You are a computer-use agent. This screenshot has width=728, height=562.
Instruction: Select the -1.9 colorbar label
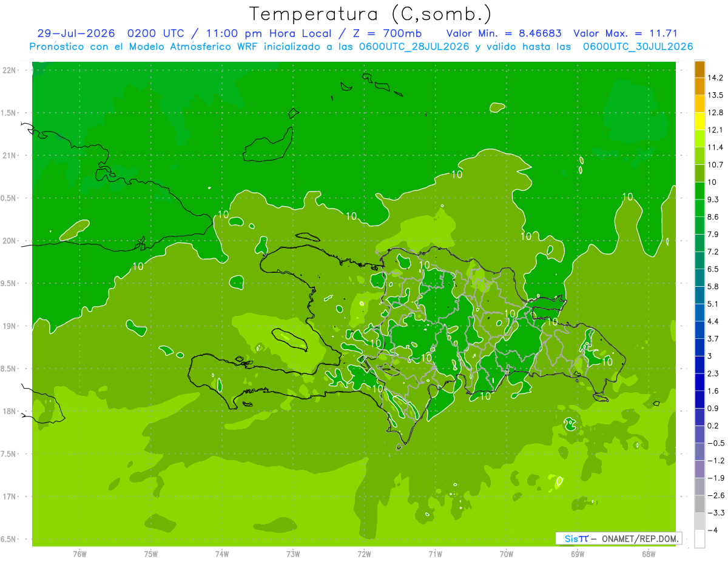(716, 478)
